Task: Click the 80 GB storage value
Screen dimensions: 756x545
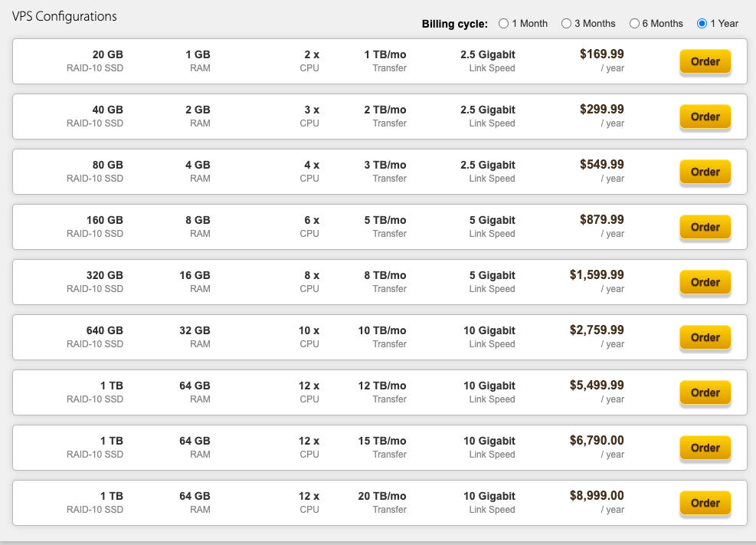Action: (107, 165)
